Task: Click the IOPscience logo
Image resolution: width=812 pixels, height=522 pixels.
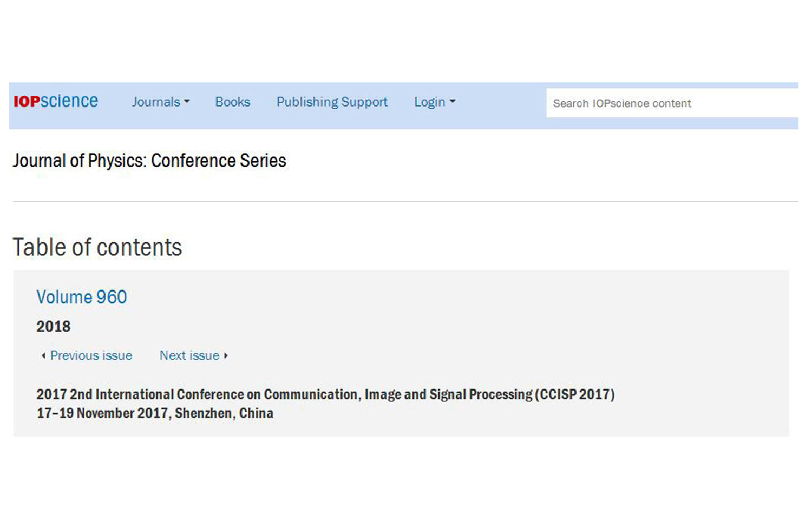Action: point(55,101)
